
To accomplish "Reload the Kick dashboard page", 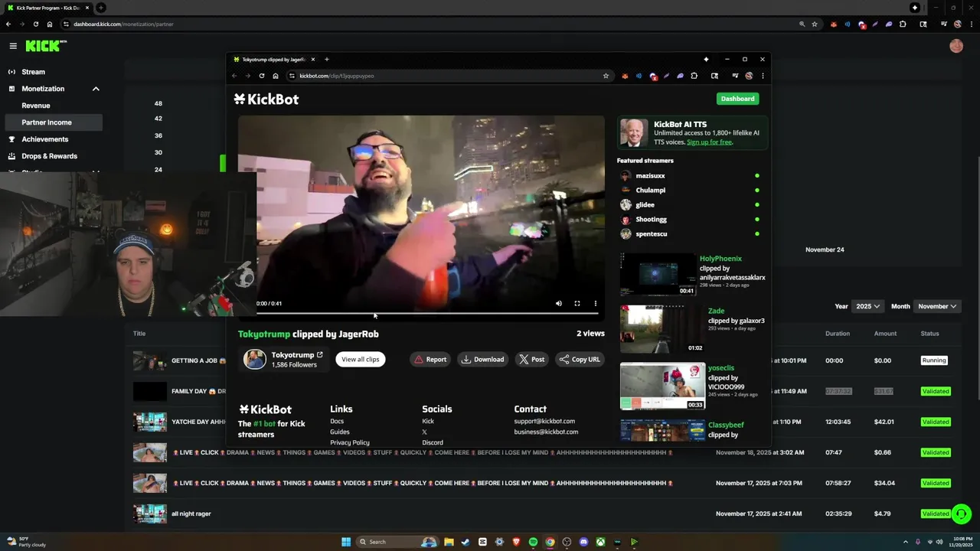I will tap(36, 24).
